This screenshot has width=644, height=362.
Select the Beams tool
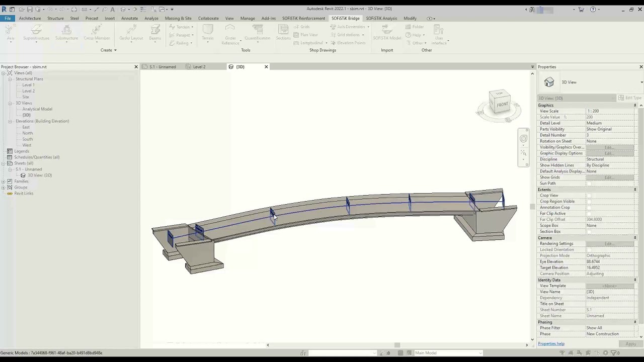click(155, 33)
